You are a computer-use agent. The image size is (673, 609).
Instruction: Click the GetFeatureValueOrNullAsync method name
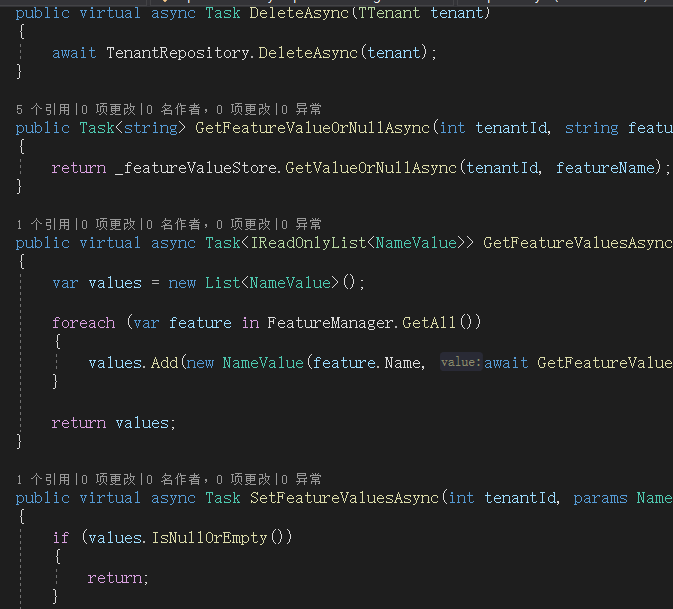click(312, 128)
